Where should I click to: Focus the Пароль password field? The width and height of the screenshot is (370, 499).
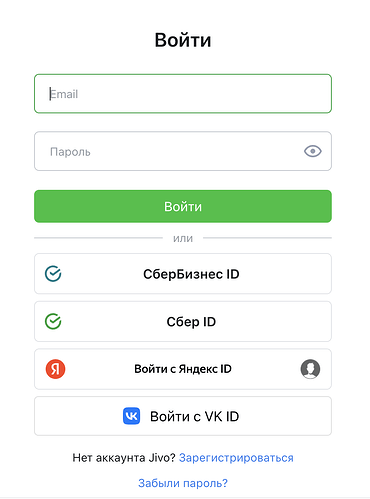pos(183,151)
